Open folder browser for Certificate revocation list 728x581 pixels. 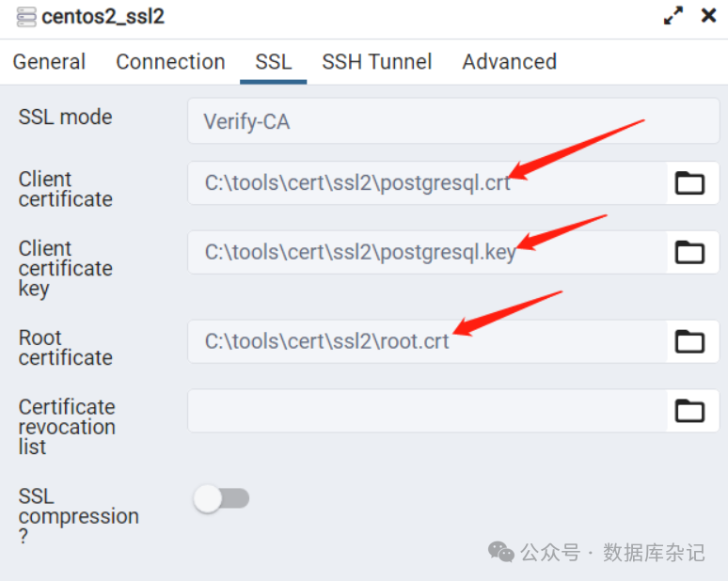tap(689, 410)
